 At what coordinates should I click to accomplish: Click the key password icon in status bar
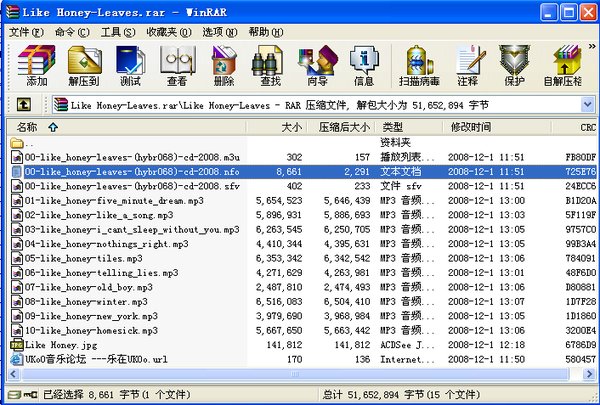[x=31, y=395]
